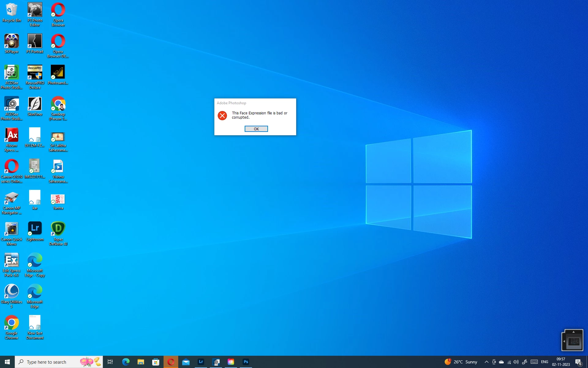Open Photoshop from the taskbar
The height and width of the screenshot is (368, 588).
click(246, 362)
